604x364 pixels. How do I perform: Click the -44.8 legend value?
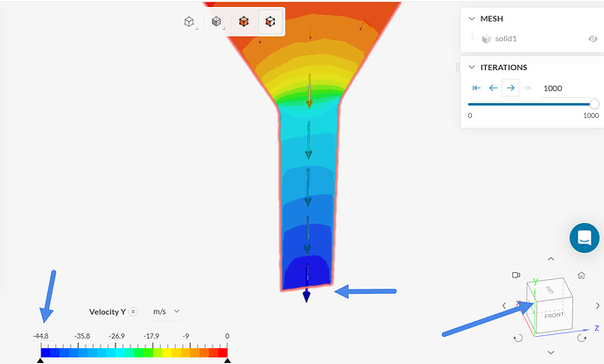40,336
